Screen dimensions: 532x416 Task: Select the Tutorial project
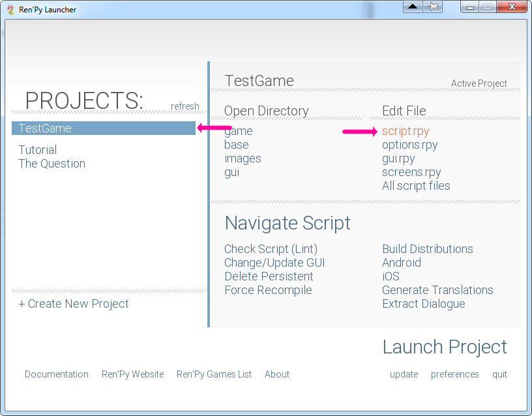(x=37, y=149)
